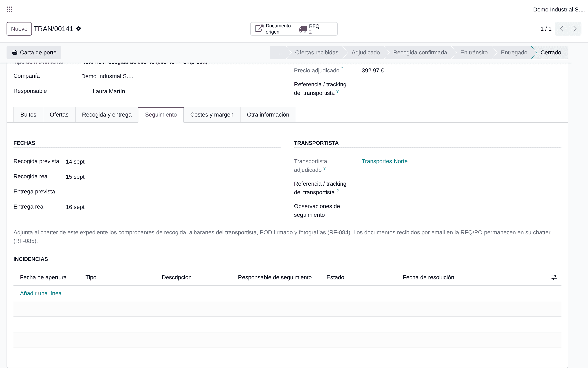The height and width of the screenshot is (368, 588).
Task: Edit the Entrega real date 16 sept
Action: [75, 207]
